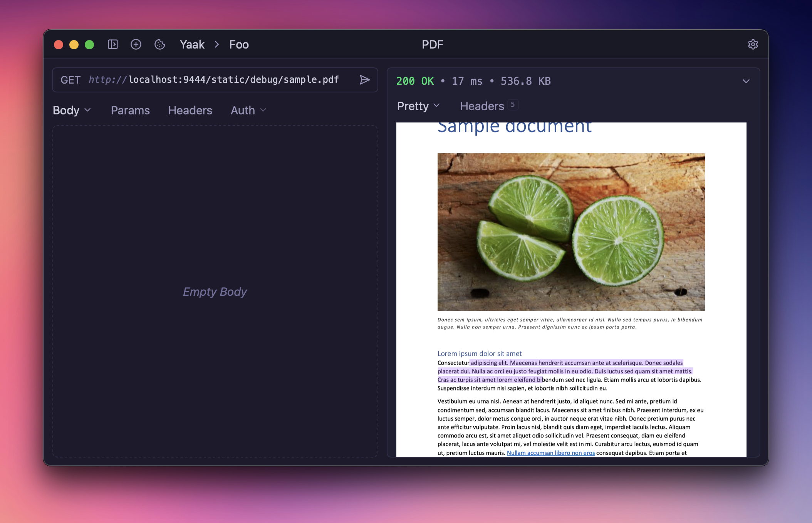Click the red close window button
The image size is (812, 523).
pyautogui.click(x=59, y=45)
